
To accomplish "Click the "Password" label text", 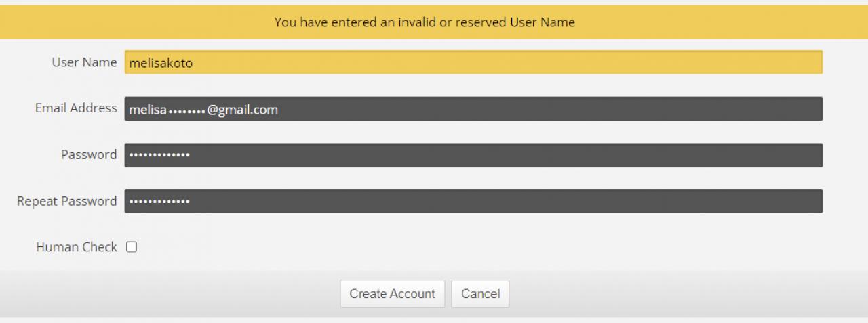I will (89, 155).
